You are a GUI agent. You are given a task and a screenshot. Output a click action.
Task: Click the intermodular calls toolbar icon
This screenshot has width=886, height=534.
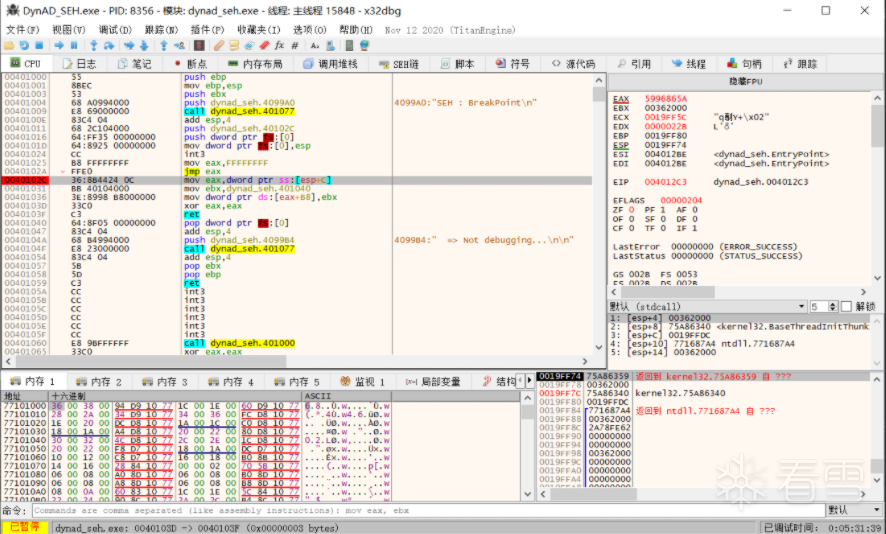click(330, 46)
